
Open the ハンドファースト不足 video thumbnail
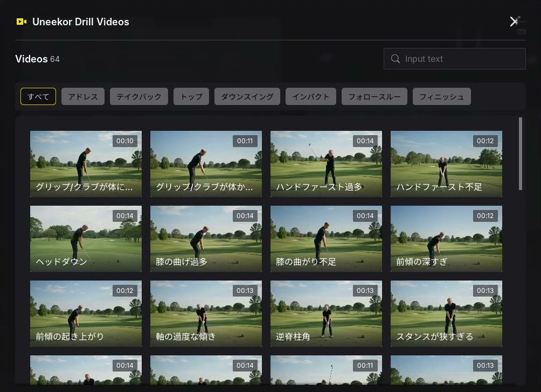pos(446,164)
